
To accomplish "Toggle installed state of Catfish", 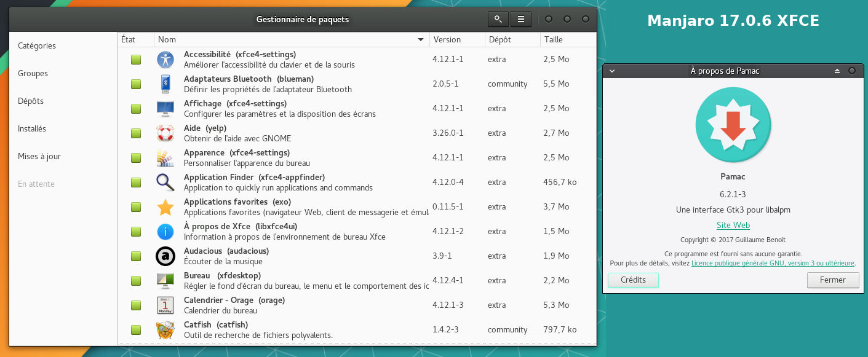I will (136, 330).
